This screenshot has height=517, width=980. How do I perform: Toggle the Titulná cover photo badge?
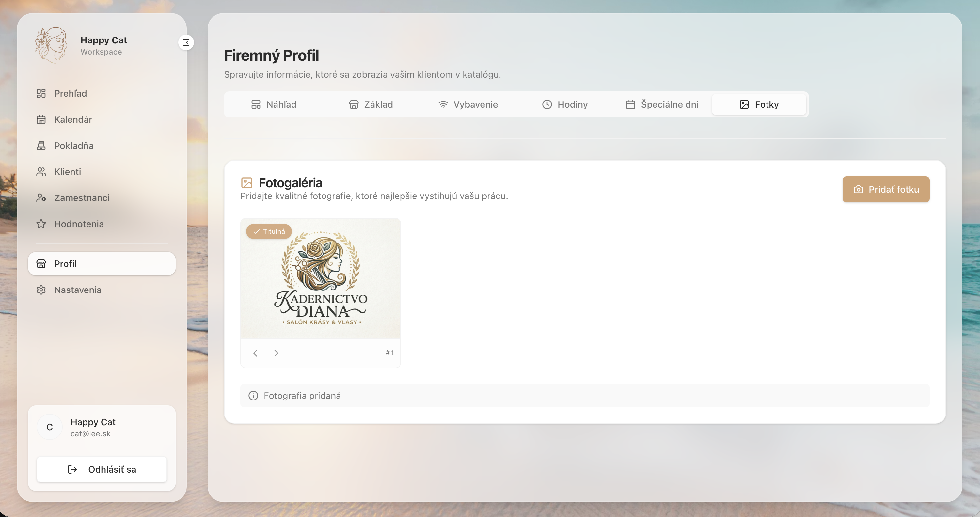269,231
